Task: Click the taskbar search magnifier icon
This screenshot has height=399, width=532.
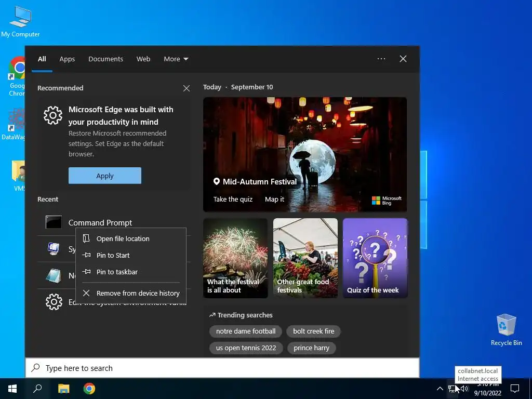Action: [37, 389]
